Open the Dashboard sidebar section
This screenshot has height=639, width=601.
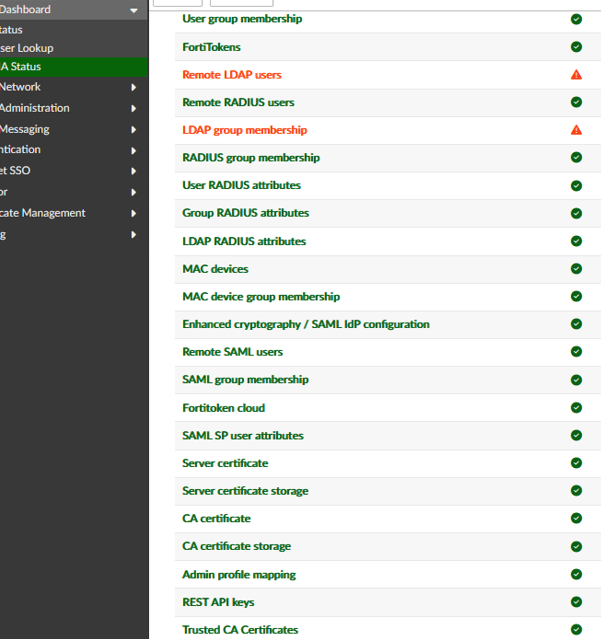(73, 10)
